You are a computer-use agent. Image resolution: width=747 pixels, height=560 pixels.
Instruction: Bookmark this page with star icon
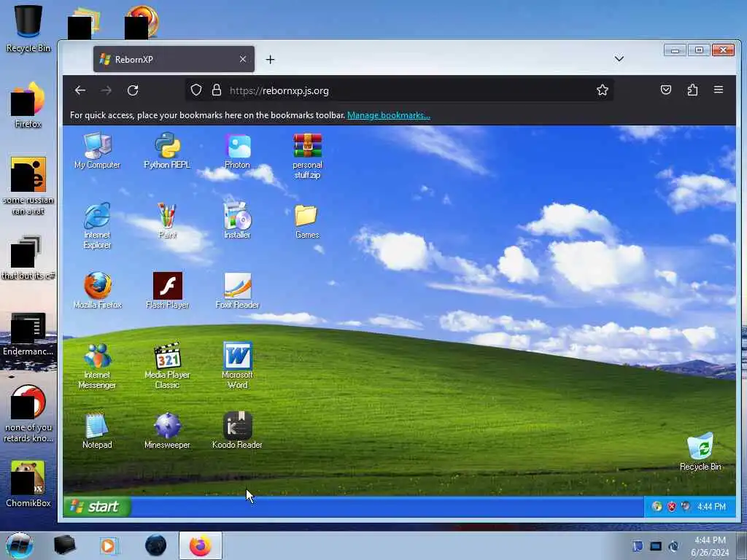pos(602,90)
